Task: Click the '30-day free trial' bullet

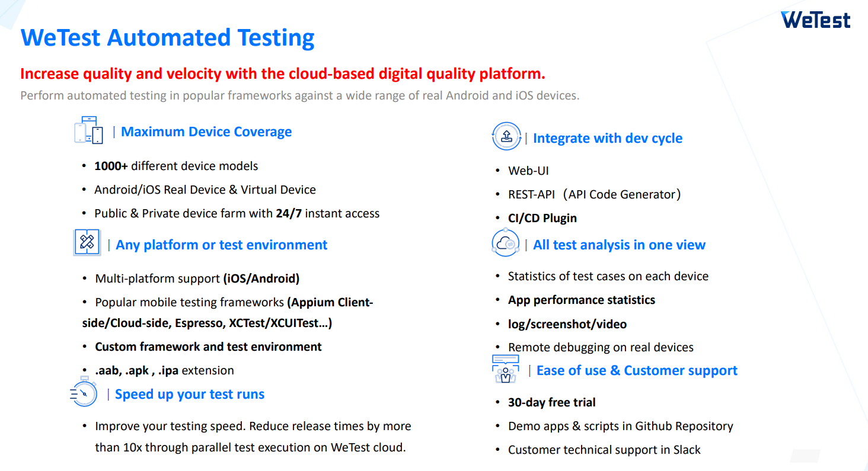Action: click(x=552, y=402)
